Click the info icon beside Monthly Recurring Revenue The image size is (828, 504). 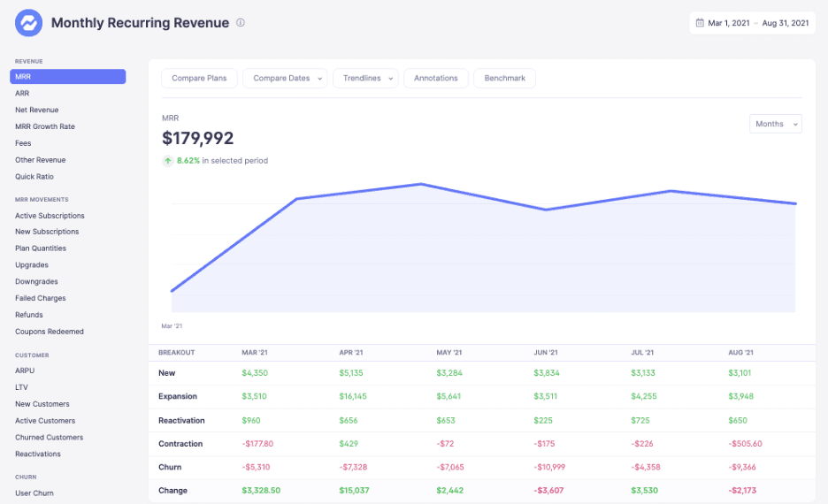[x=241, y=23]
